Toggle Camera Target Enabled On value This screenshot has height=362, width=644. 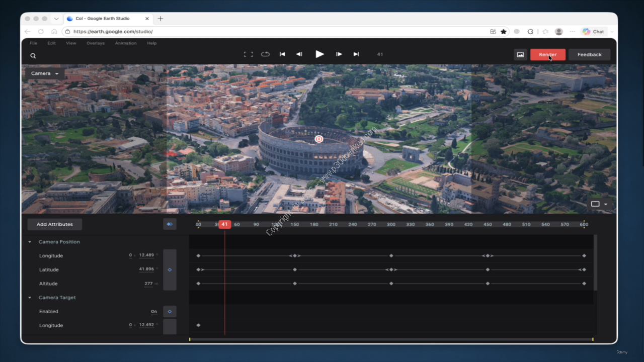click(154, 312)
